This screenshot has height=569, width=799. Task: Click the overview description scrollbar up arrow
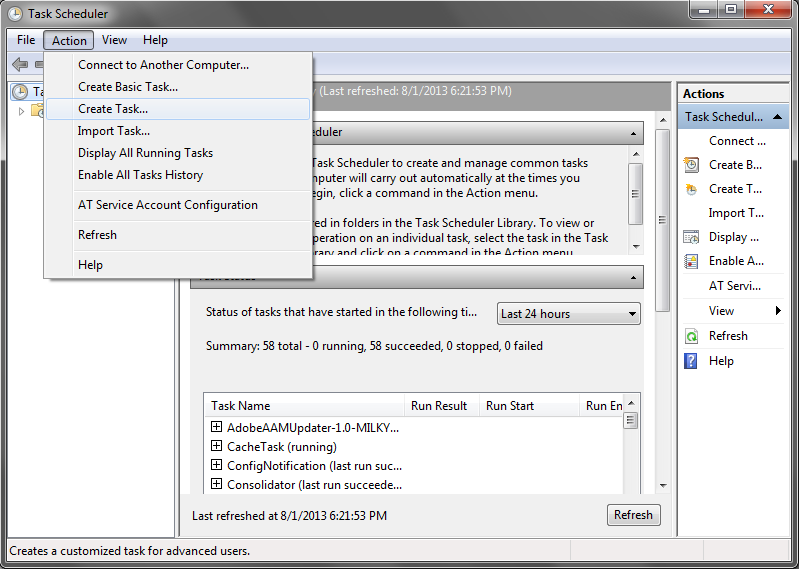[x=635, y=153]
